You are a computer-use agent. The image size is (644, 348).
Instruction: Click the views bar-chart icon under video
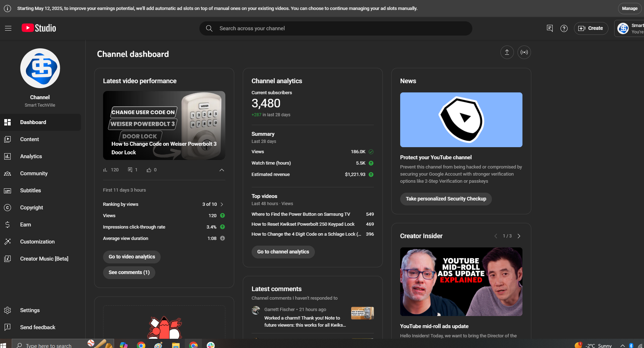(105, 170)
